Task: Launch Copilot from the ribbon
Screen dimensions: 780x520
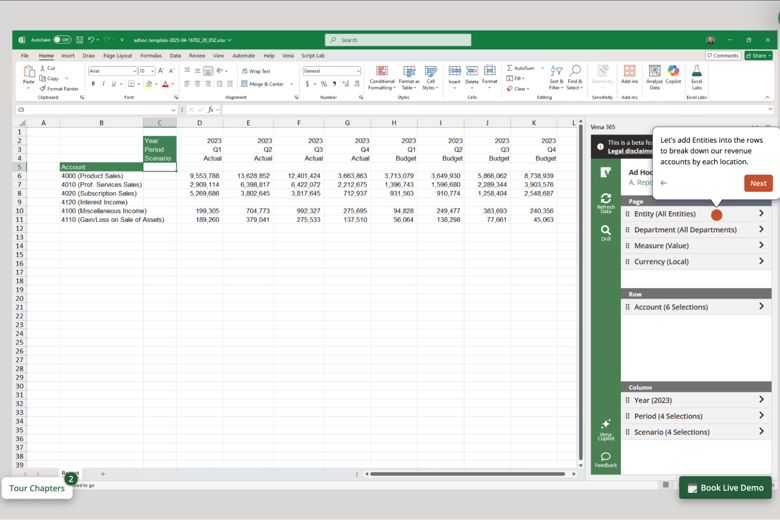Action: click(673, 71)
